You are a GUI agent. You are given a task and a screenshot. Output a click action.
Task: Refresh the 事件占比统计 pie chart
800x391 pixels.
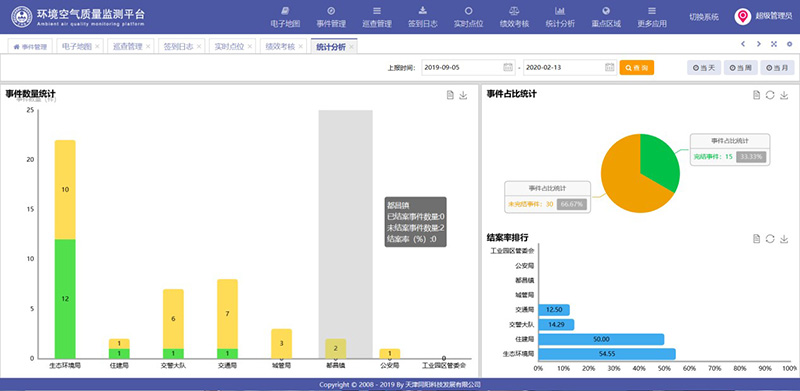(770, 95)
